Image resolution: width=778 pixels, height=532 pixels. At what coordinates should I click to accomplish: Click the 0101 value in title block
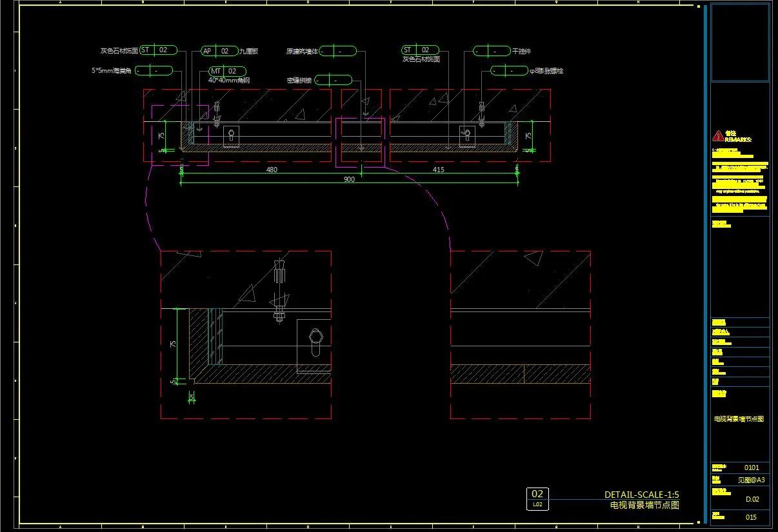click(752, 468)
